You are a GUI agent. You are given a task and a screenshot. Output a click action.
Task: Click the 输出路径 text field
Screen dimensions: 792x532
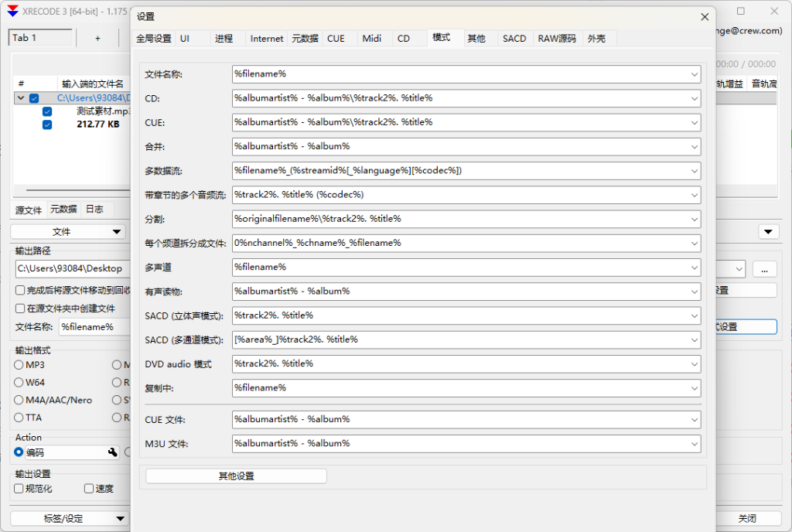pyautogui.click(x=71, y=268)
